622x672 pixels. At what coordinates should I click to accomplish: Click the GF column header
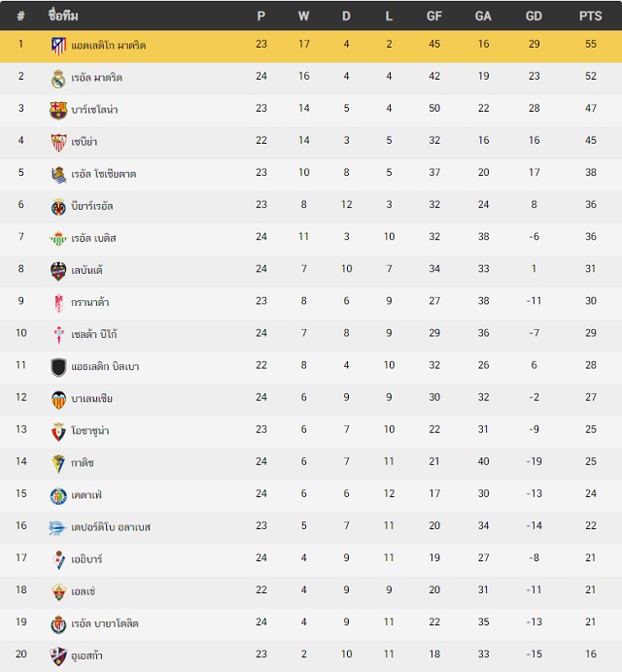pos(434,16)
